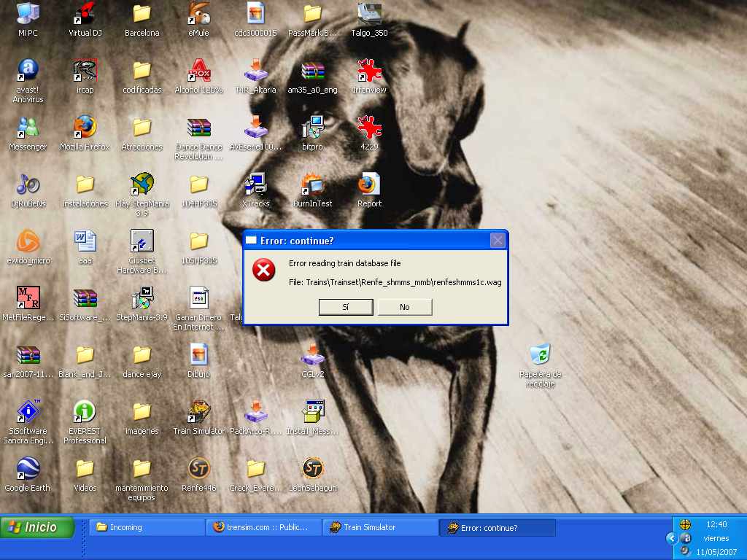The width and height of the screenshot is (747, 560).
Task: Switch to trensim.com Firefox taskbar window
Action: (x=263, y=527)
